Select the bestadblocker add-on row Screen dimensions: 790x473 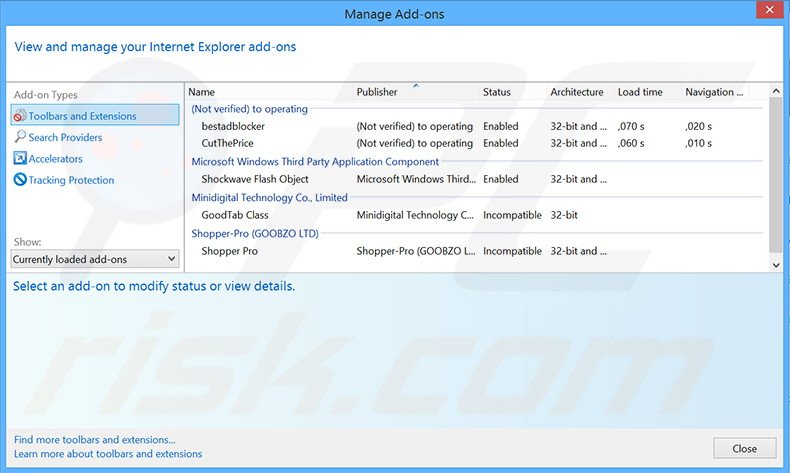coord(475,126)
